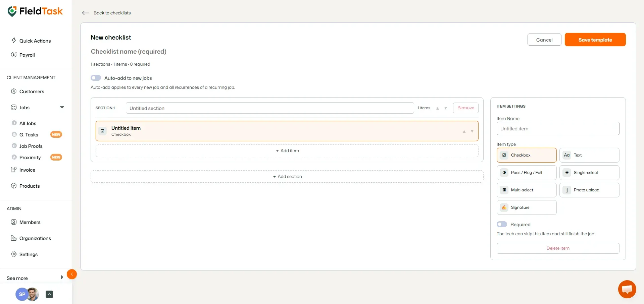
Task: Open Customers sidebar icon
Action: click(x=14, y=91)
